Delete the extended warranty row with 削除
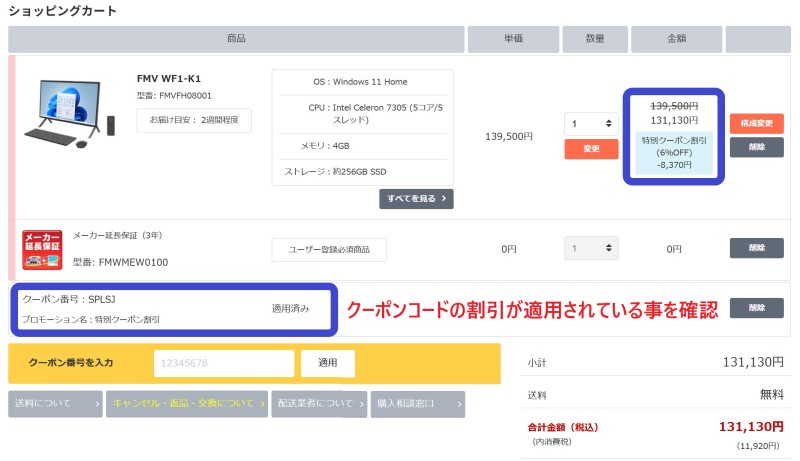The width and height of the screenshot is (800, 461). (757, 248)
